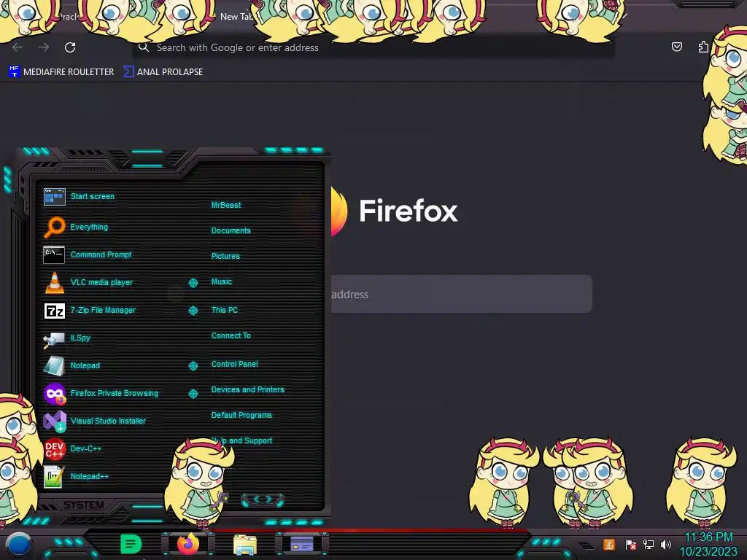Launch Dev-C++ from start menu
Screen dimensions: 747x560
click(72, 448)
